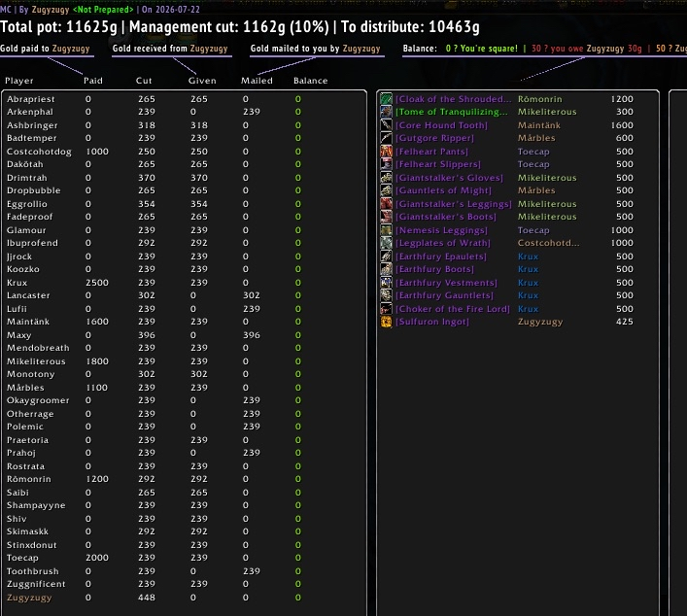The image size is (687, 616).
Task: Click the Cut column header
Action: point(144,81)
